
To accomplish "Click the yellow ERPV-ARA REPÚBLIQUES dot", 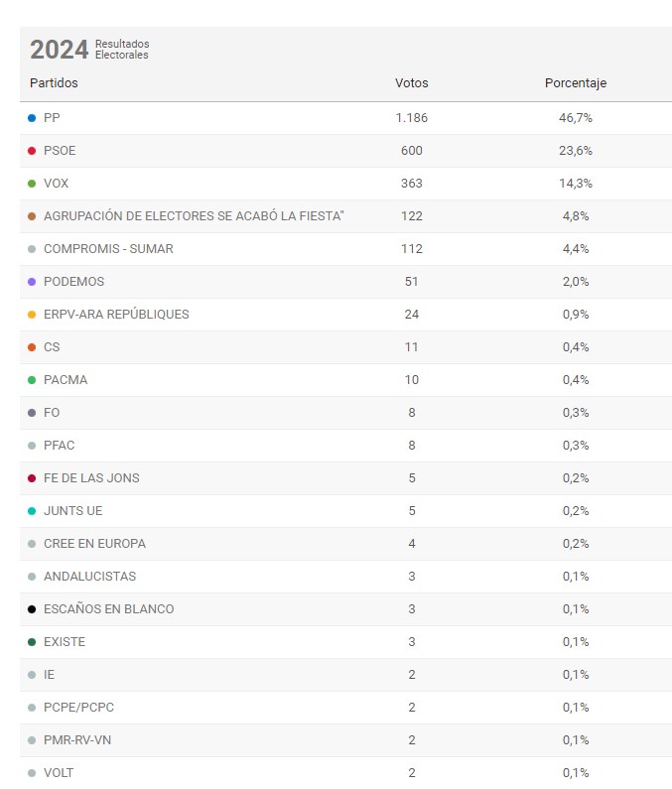I will 32,315.
